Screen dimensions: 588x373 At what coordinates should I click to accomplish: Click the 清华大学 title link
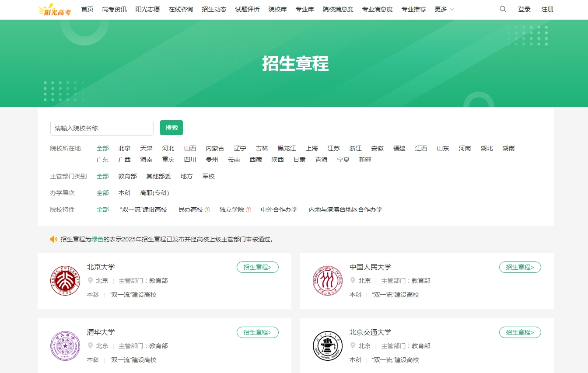pyautogui.click(x=101, y=332)
